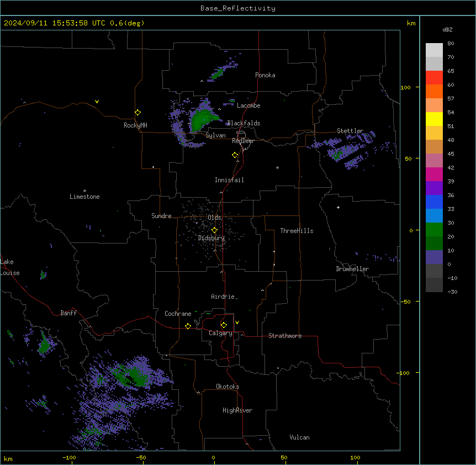Click the Banff label

pyautogui.click(x=68, y=313)
